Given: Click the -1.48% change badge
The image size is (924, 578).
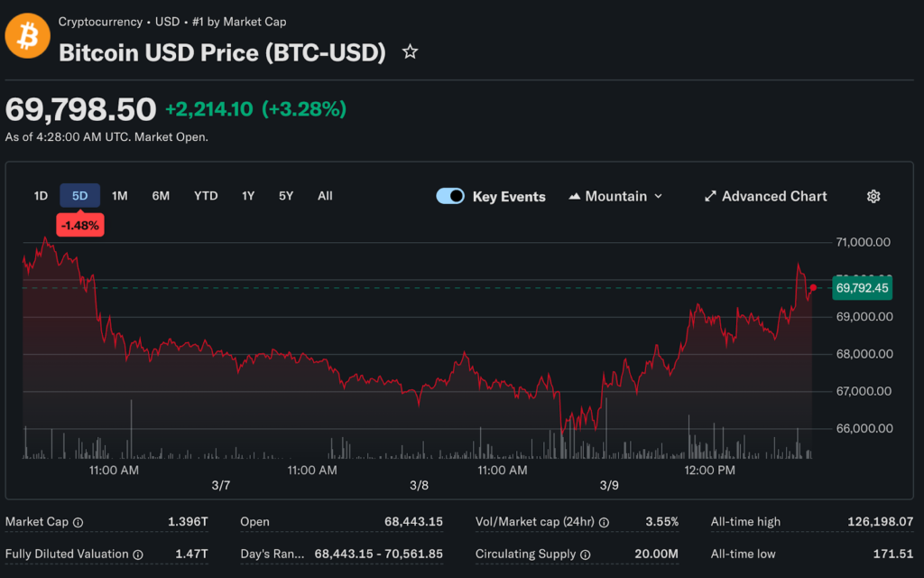Looking at the screenshot, I should click(80, 225).
